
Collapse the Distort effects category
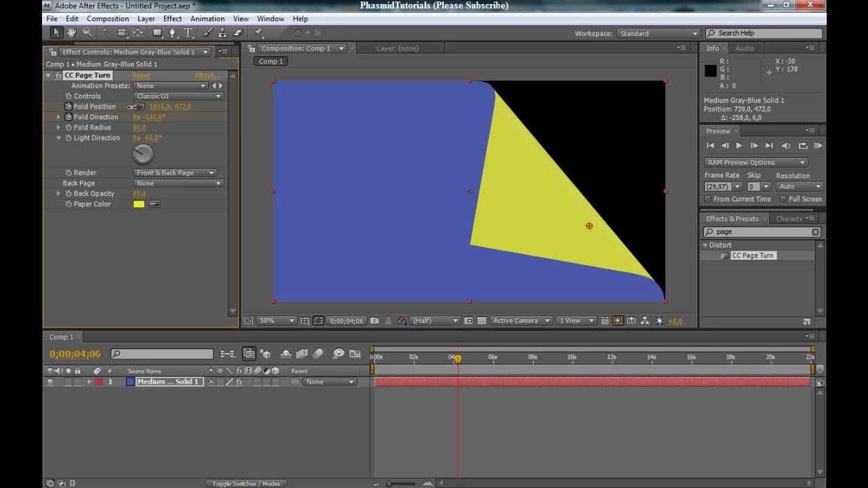[x=705, y=245]
